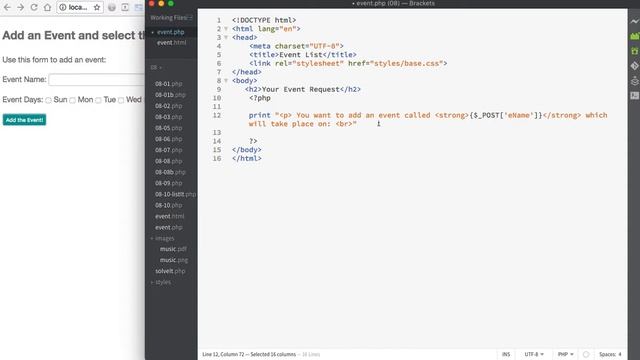Screen dimensions: 640x360
Task: Open solveit.php in file tree
Action: click(x=170, y=271)
